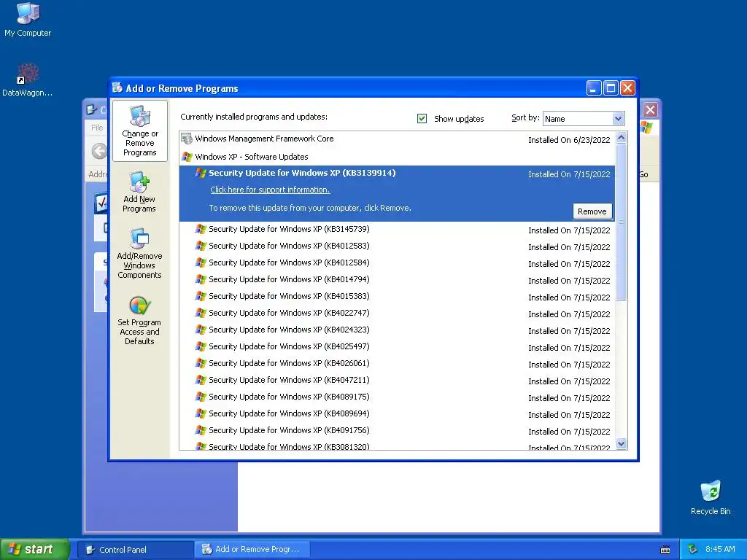Click Go button in Control Panel address bar
Viewport: 747px width, 560px height.
tap(643, 175)
